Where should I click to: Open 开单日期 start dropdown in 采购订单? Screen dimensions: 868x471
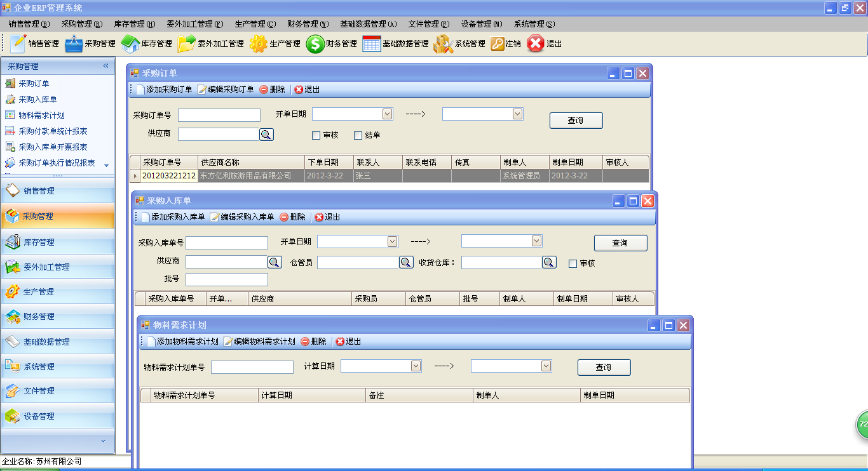click(387, 114)
